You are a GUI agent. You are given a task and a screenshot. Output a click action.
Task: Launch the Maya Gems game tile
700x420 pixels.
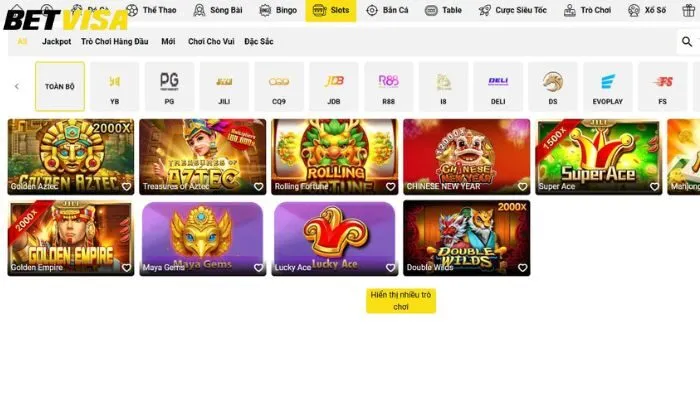click(x=203, y=238)
